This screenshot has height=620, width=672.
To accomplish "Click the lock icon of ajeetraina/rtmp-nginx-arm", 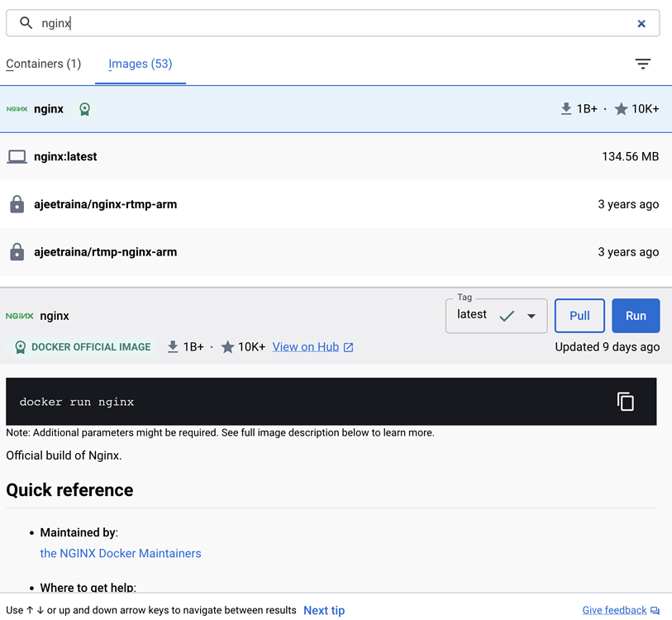I will coord(17,251).
